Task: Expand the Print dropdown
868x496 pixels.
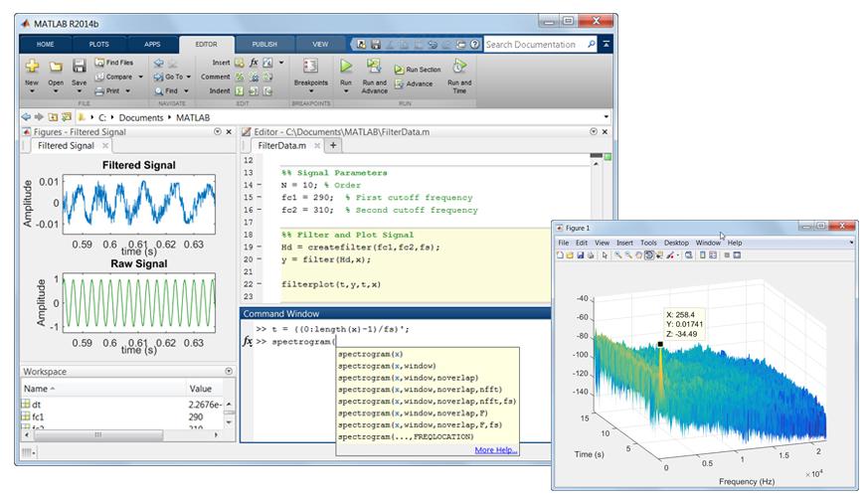Action: click(x=128, y=90)
